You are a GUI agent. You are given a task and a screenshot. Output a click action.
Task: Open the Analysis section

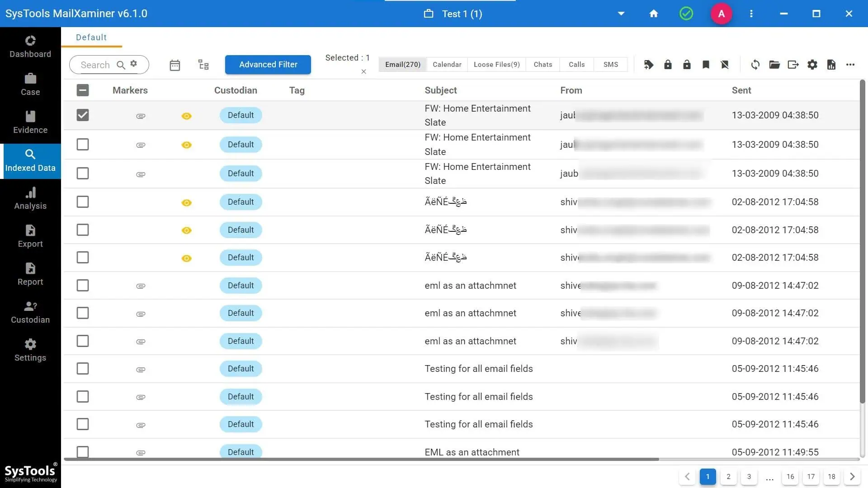coord(30,199)
